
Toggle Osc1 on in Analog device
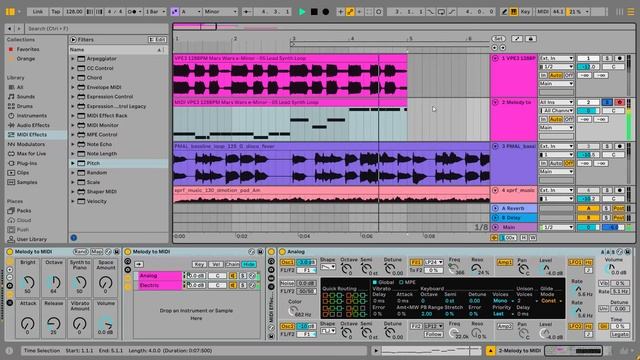(x=287, y=262)
